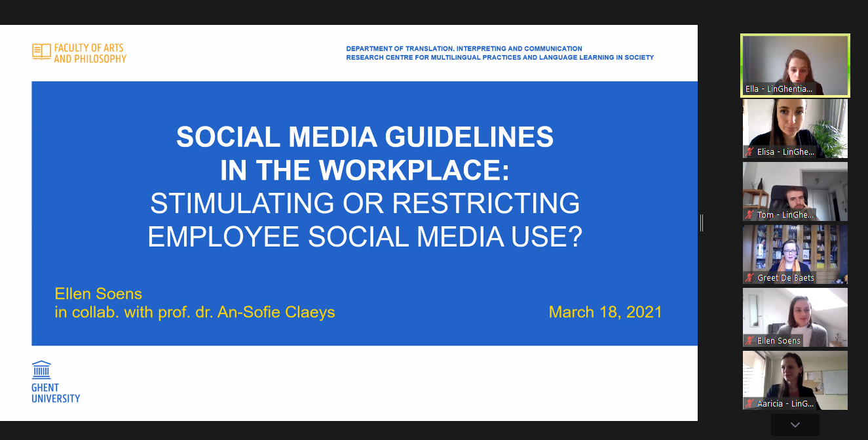Click the "SOCIAL MEDIA GUIDELINES" title line
This screenshot has height=440, width=868.
365,137
